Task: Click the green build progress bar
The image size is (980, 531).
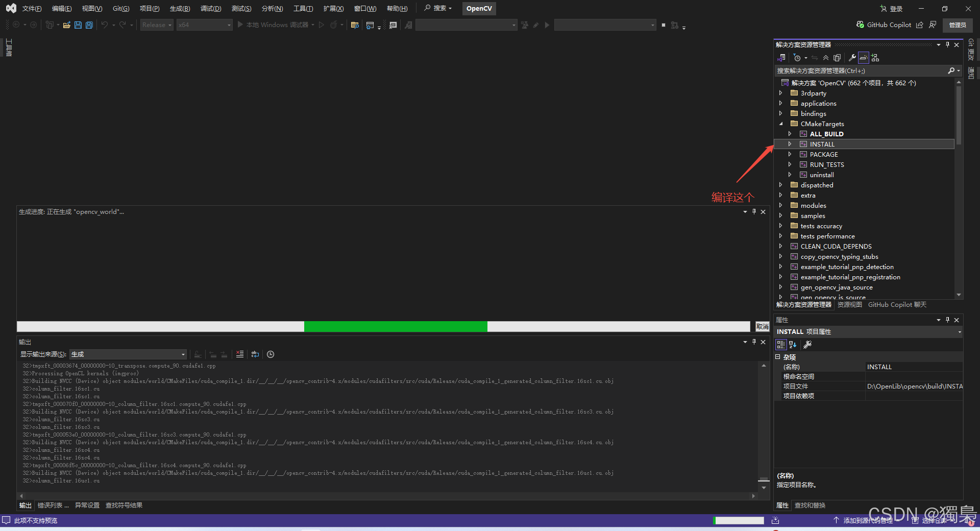Action: [x=396, y=327]
